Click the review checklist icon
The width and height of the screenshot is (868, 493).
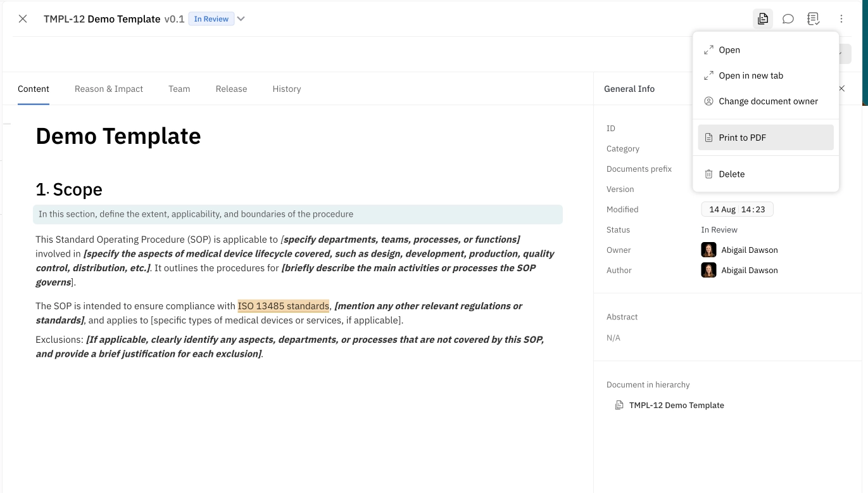point(814,19)
